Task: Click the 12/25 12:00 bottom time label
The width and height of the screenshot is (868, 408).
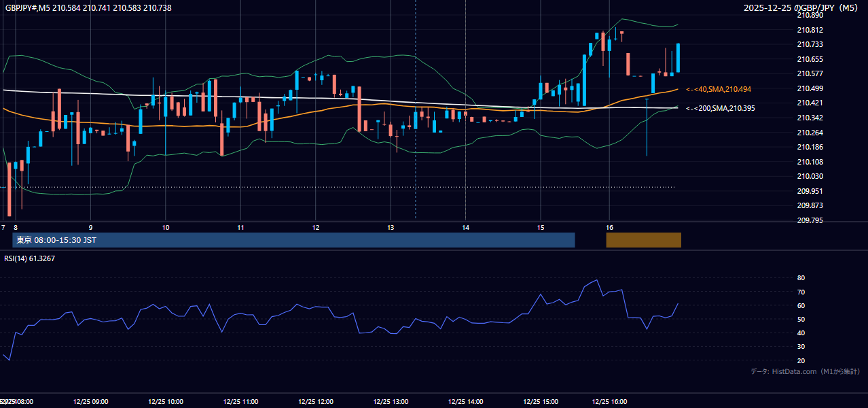Action: [x=316, y=402]
